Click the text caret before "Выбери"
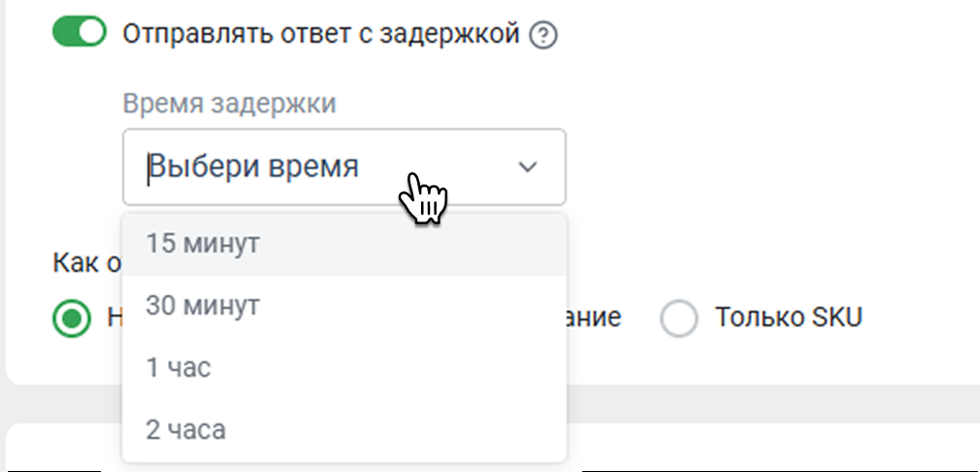Screen dimensions: 980x472 click(148, 167)
